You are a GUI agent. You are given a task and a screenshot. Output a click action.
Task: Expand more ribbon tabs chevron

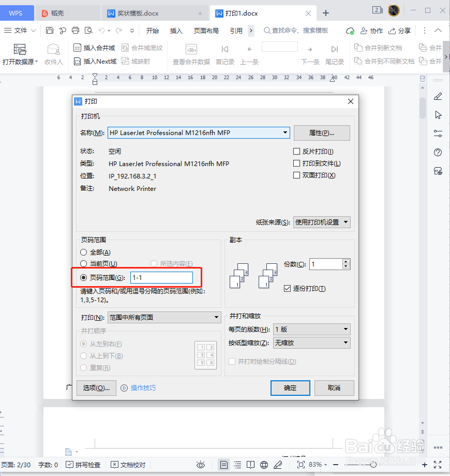pyautogui.click(x=251, y=31)
